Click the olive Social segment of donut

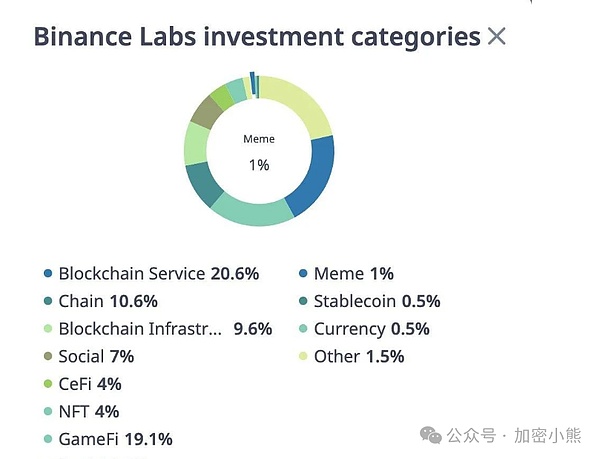(x=205, y=113)
